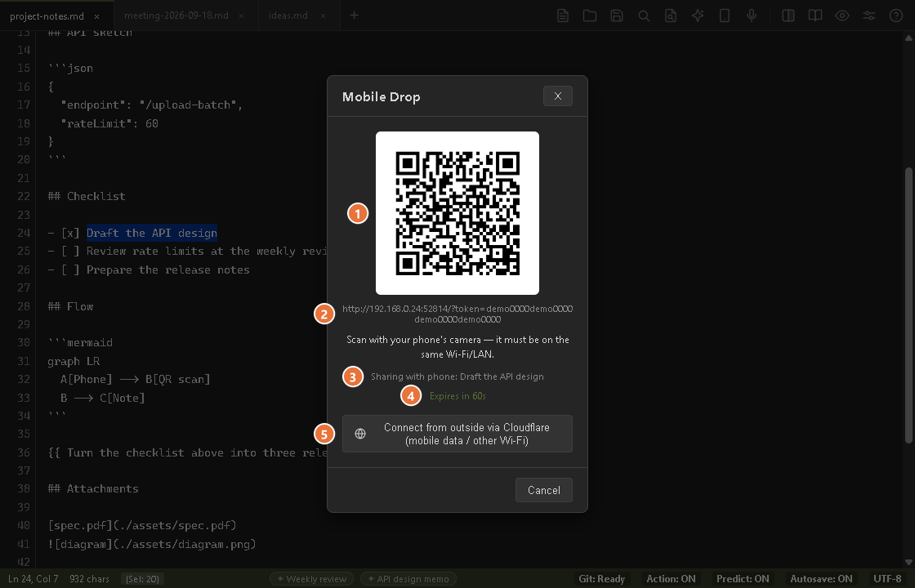Click the 'Expires in 60s' text
915x588 pixels.
tap(457, 396)
